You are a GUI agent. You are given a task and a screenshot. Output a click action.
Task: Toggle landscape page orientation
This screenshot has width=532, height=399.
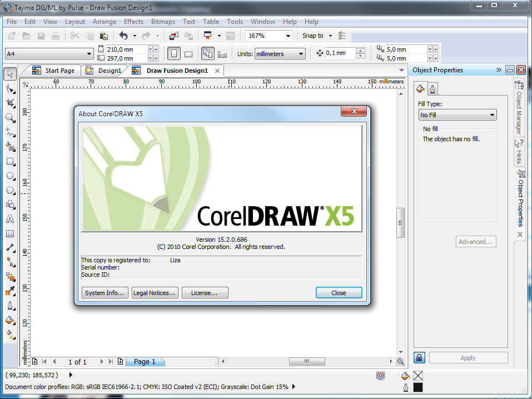[x=188, y=53]
